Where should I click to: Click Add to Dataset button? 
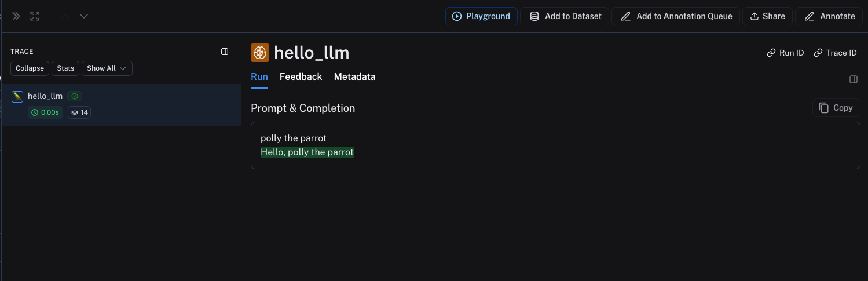point(565,16)
